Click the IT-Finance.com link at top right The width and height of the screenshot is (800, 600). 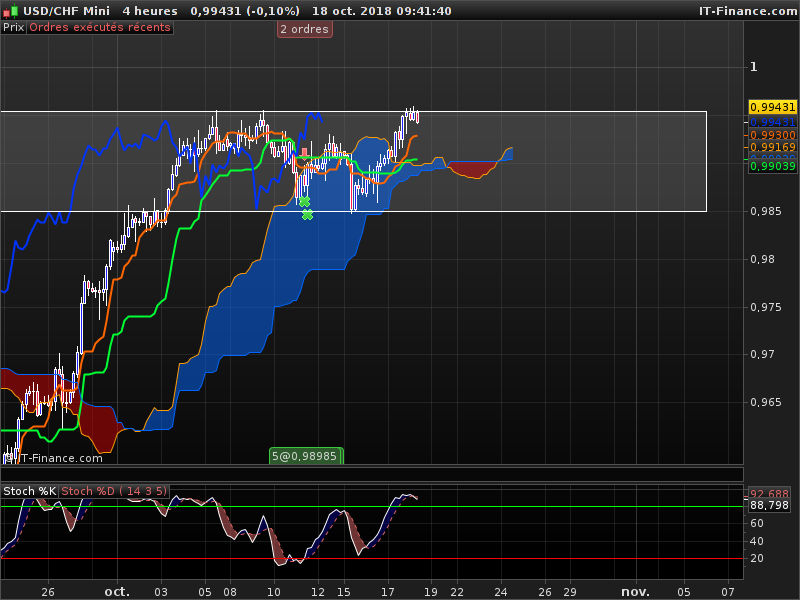pyautogui.click(x=747, y=11)
